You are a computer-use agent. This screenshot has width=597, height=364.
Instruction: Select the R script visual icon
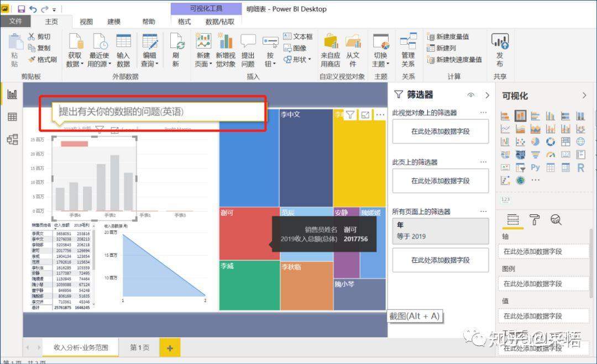580,167
